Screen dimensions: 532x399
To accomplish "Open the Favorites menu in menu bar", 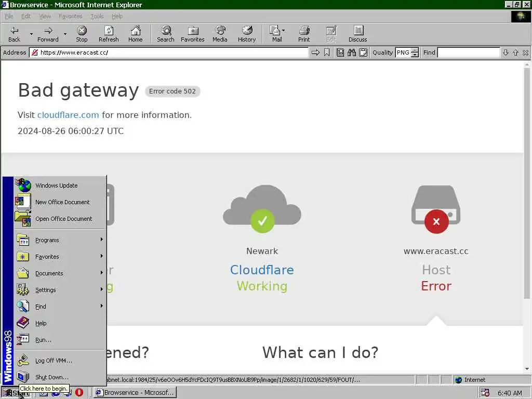I will click(x=70, y=16).
